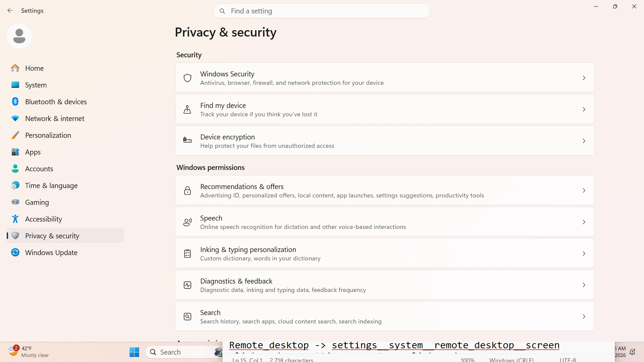Click the UTF-8 encoding in Notepad status bar

[568, 360]
